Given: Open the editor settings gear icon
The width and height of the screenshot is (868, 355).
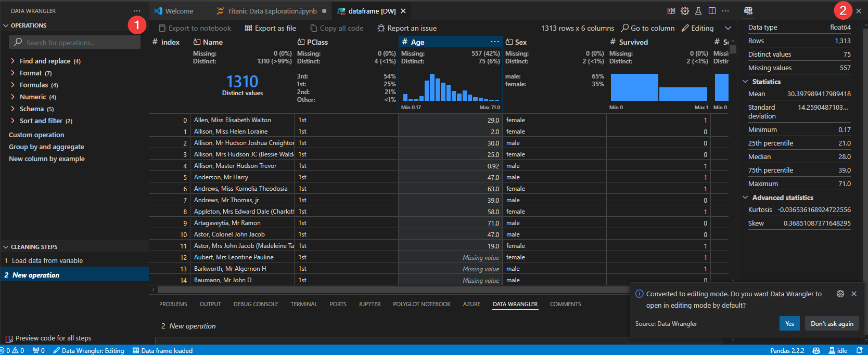Looking at the screenshot, I should tap(685, 11).
